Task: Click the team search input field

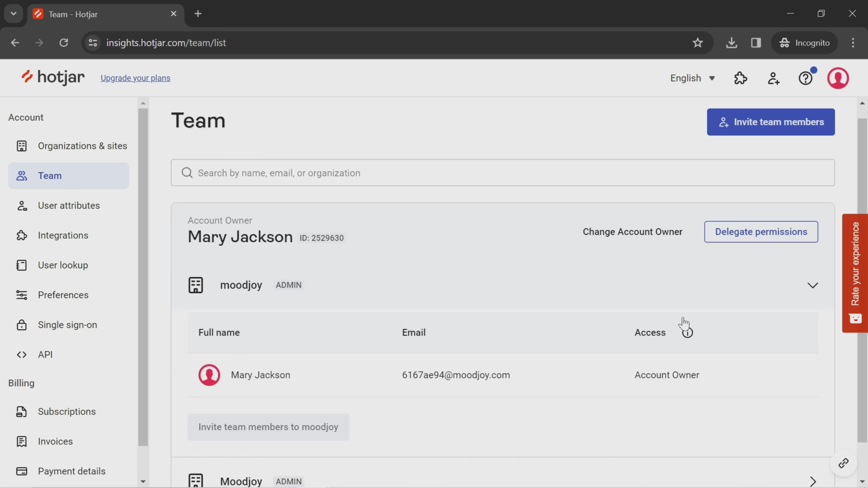Action: [503, 173]
